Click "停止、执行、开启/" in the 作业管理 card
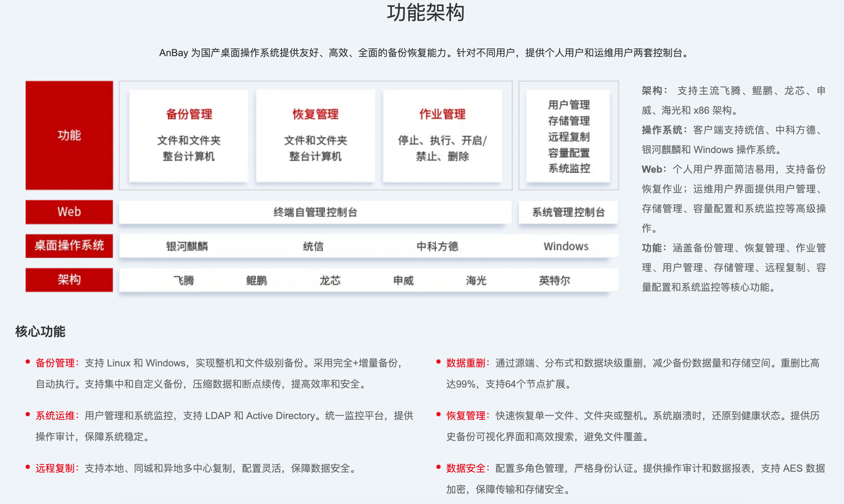The height and width of the screenshot is (504, 844). tap(442, 140)
